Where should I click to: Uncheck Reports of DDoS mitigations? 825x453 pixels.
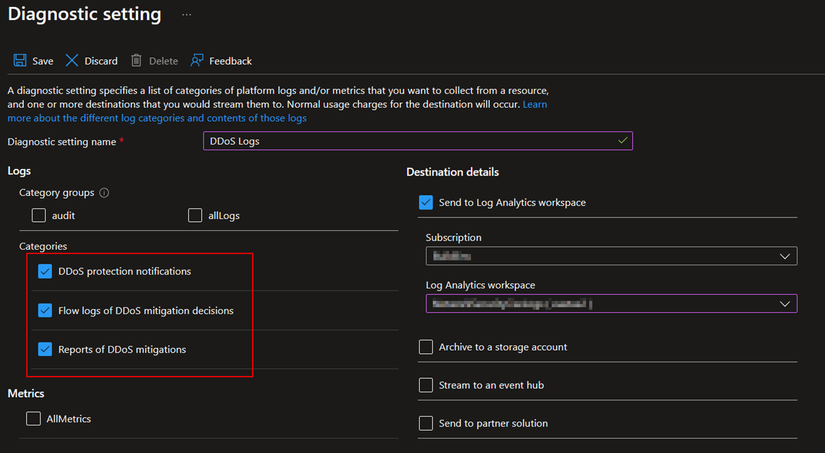pyautogui.click(x=45, y=349)
